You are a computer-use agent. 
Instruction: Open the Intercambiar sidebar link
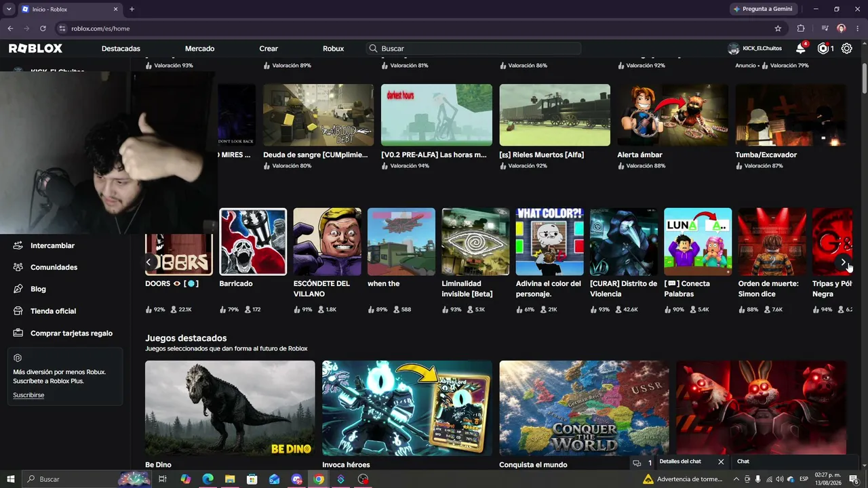52,245
